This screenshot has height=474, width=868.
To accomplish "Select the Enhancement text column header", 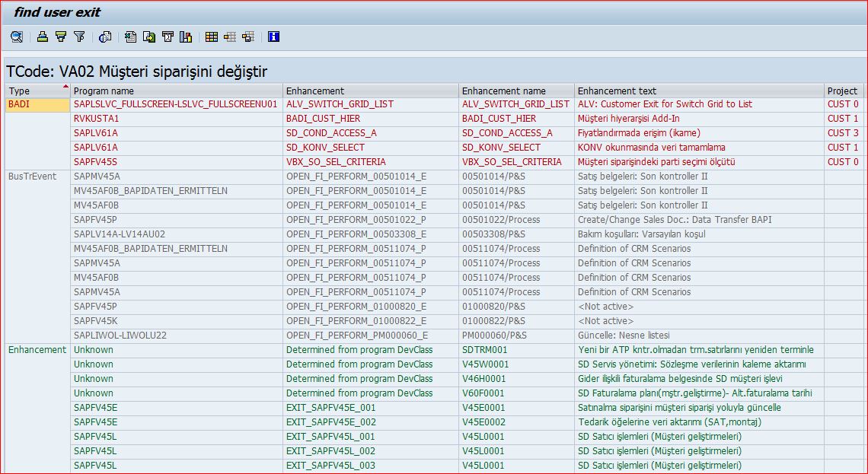I will (699, 91).
